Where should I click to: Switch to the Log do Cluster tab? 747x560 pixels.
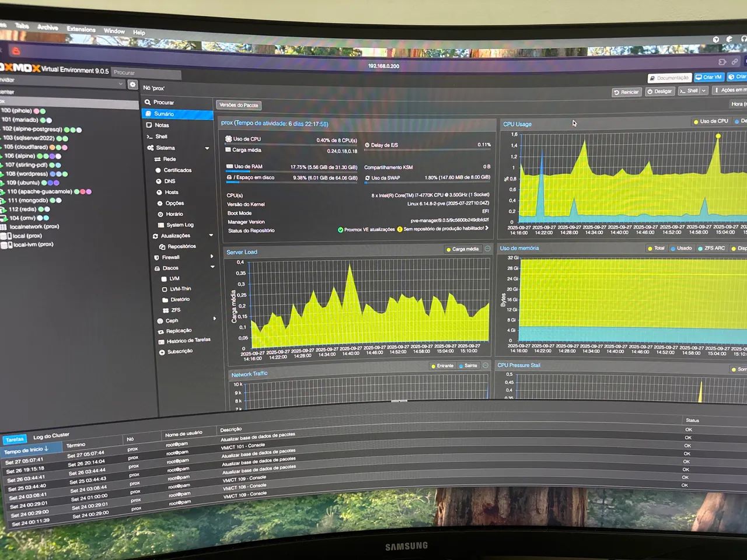click(x=51, y=436)
